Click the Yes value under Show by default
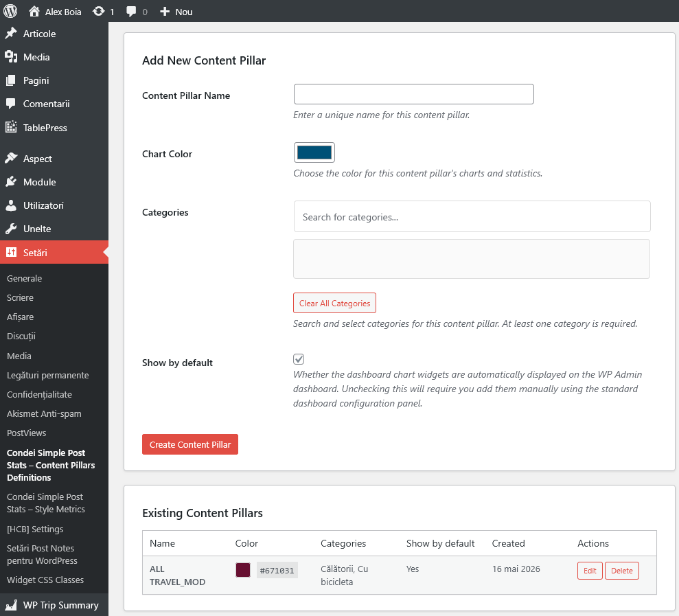Screen dimensions: 679x616 pyautogui.click(x=413, y=569)
